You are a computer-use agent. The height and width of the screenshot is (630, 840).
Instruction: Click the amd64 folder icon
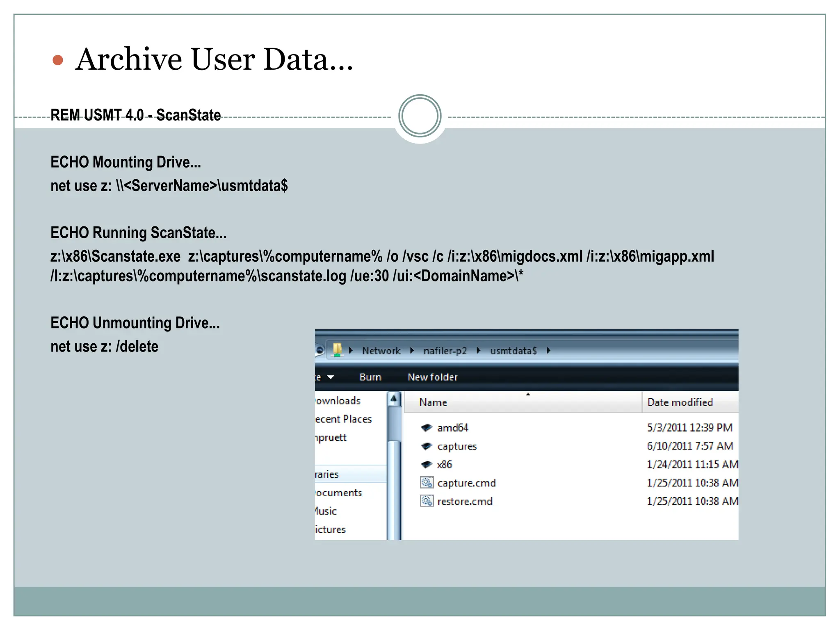(427, 427)
